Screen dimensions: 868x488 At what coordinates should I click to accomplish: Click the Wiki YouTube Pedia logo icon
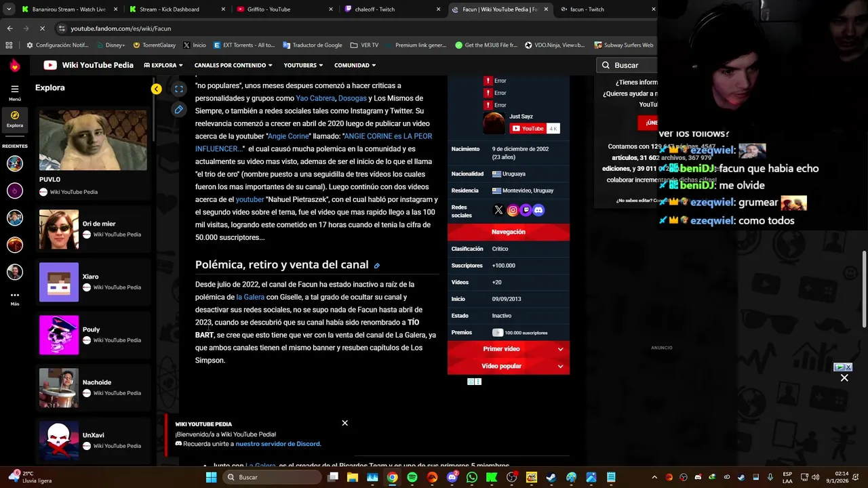pos(50,65)
